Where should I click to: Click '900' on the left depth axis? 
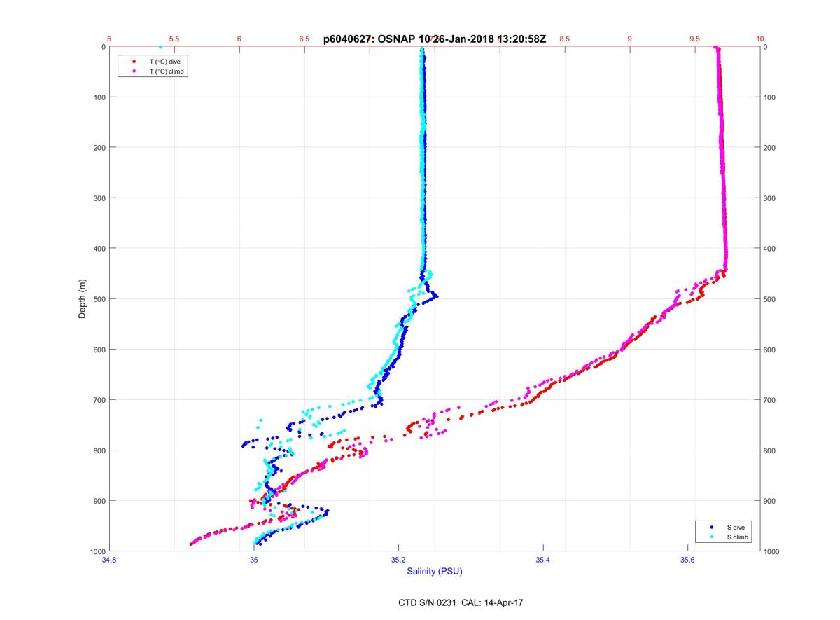[x=99, y=501]
